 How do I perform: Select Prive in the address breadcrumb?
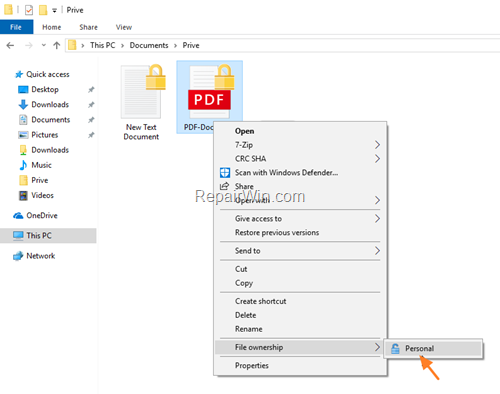click(x=191, y=45)
